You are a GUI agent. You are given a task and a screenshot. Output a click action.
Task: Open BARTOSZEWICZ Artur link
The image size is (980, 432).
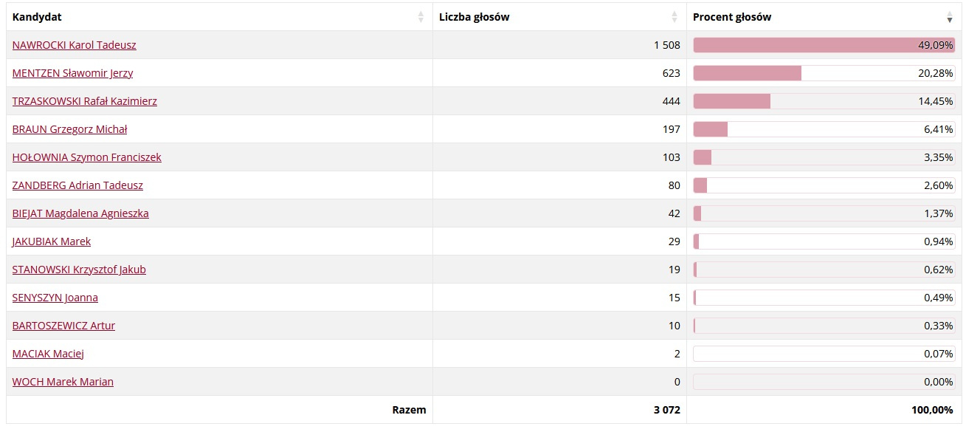tap(64, 326)
